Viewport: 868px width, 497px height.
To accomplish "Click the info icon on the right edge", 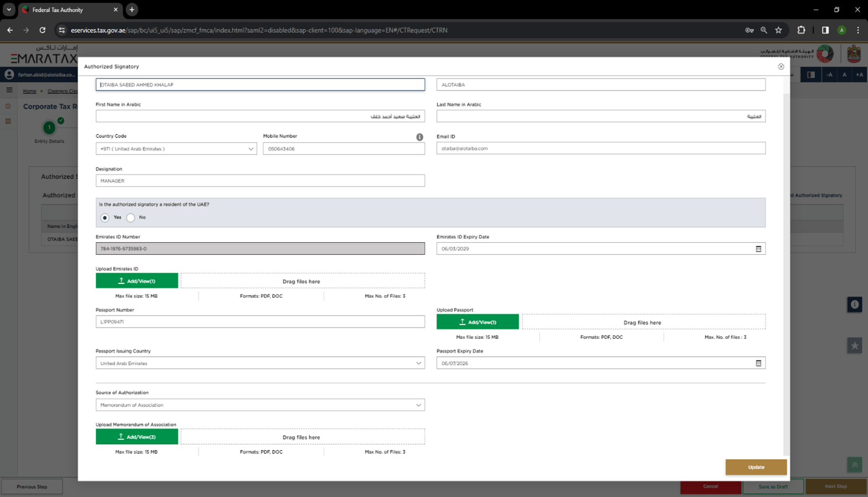I will (x=854, y=305).
